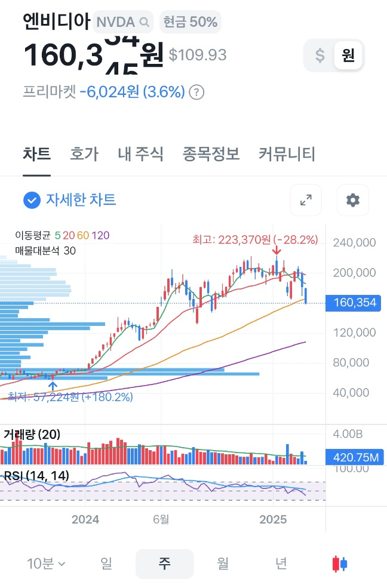387x588 pixels.
Task: Click the blue checkmark beside 자세한 차트
Action: [32, 201]
